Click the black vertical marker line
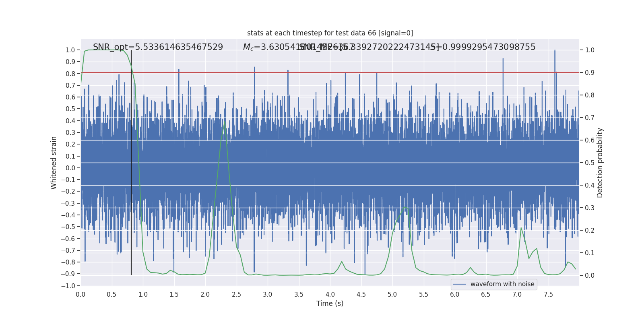The height and width of the screenshot is (322, 644). point(131,163)
